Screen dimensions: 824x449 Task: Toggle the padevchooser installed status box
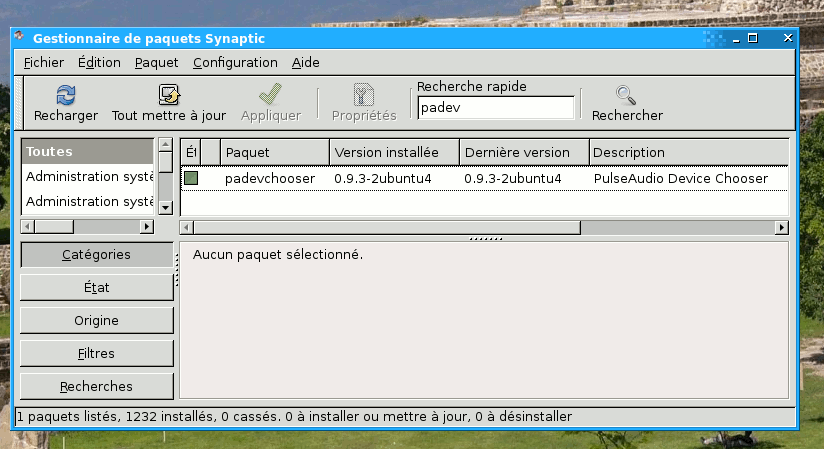[x=191, y=178]
